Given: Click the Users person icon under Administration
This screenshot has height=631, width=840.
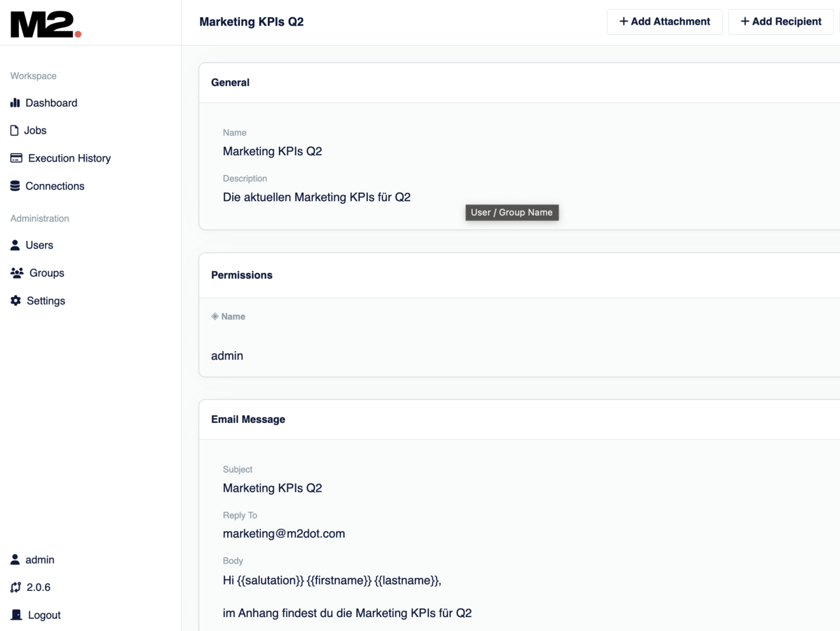Looking at the screenshot, I should click(x=15, y=245).
